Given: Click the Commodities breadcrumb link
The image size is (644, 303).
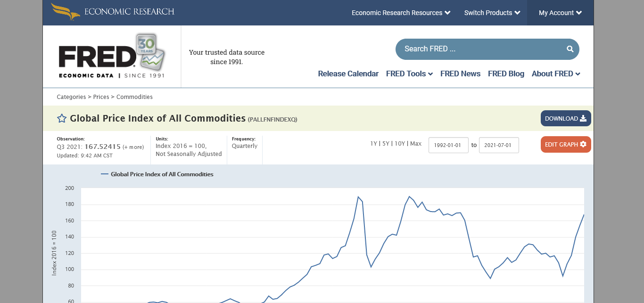Looking at the screenshot, I should click(134, 97).
